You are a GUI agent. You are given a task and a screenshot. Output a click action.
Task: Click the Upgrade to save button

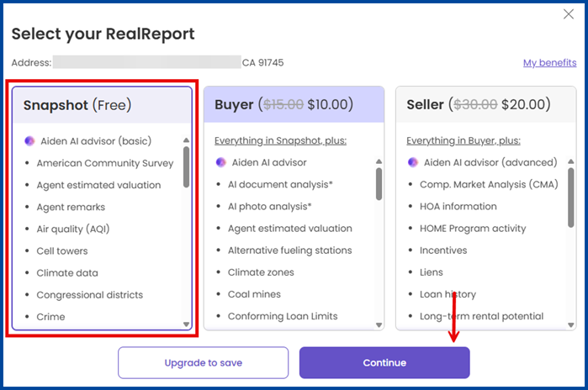coord(204,363)
